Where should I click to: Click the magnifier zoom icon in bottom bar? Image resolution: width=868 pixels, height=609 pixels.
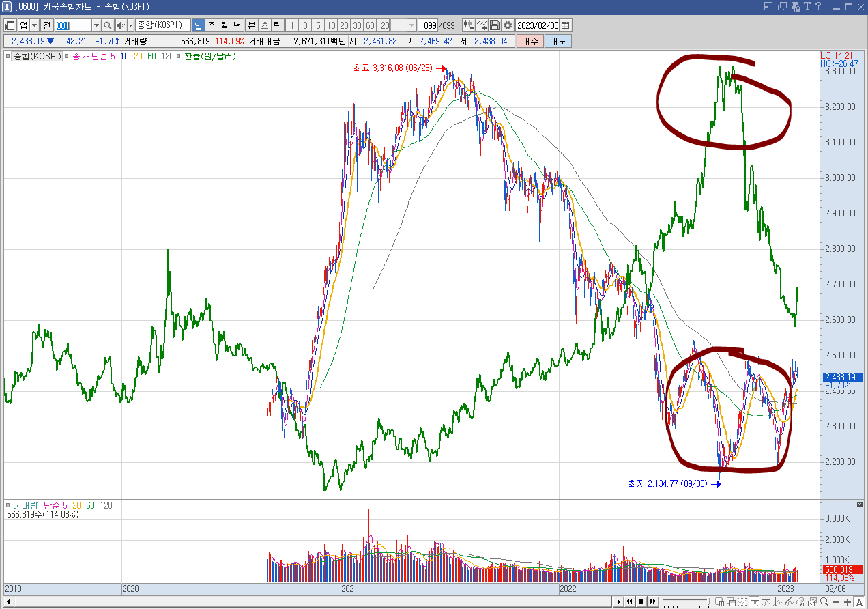824,601
